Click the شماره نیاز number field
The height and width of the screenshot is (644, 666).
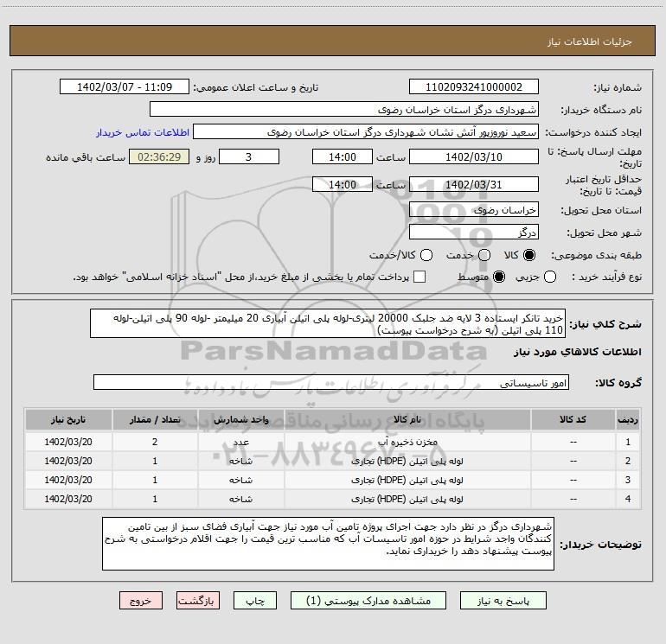pyautogui.click(x=474, y=87)
